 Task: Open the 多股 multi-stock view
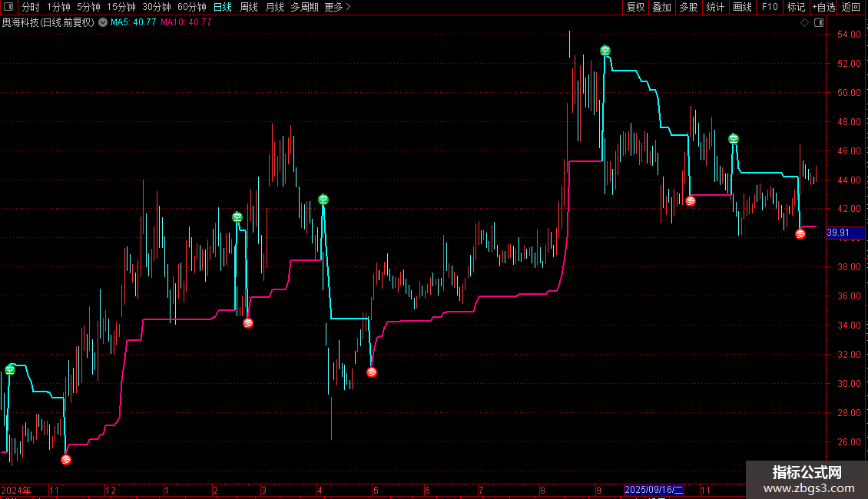pos(688,7)
